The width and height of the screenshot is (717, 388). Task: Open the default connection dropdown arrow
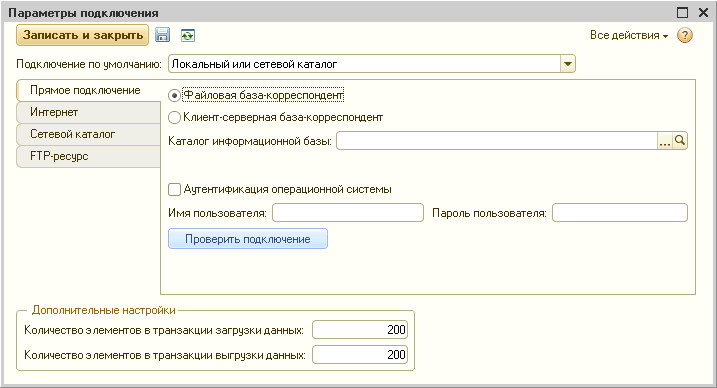point(567,64)
